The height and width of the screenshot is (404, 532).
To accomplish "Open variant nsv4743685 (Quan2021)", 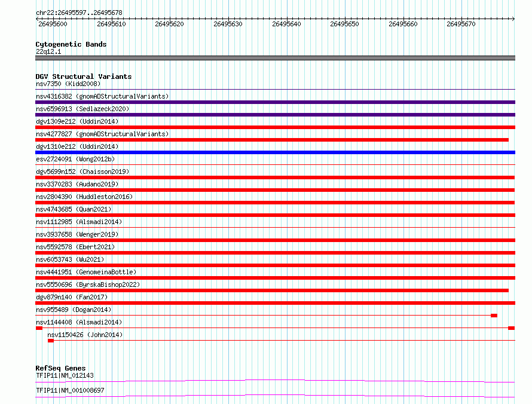I will (x=74, y=209).
